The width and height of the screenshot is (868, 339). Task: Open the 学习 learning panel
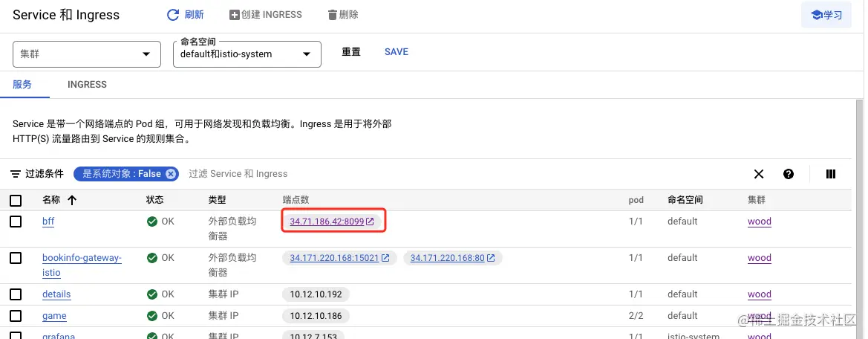coord(826,15)
